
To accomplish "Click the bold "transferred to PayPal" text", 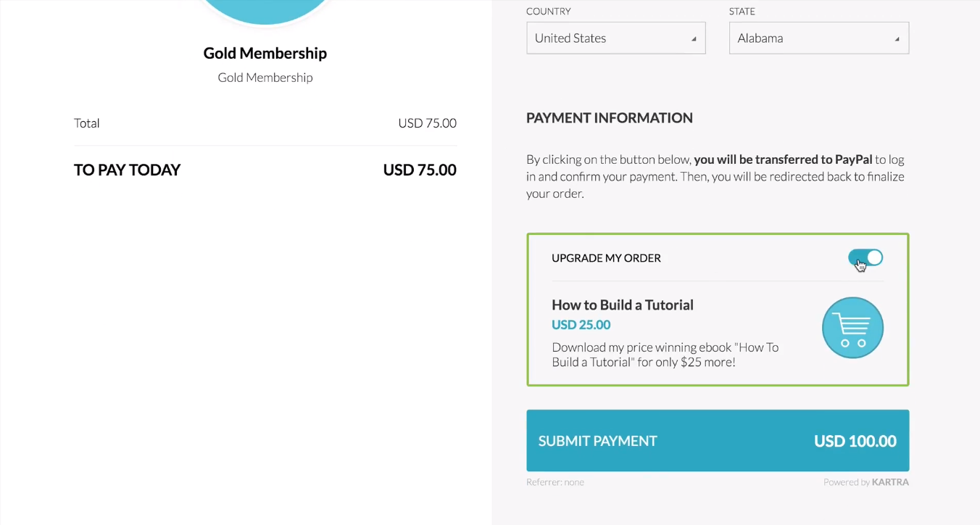I will pos(783,160).
